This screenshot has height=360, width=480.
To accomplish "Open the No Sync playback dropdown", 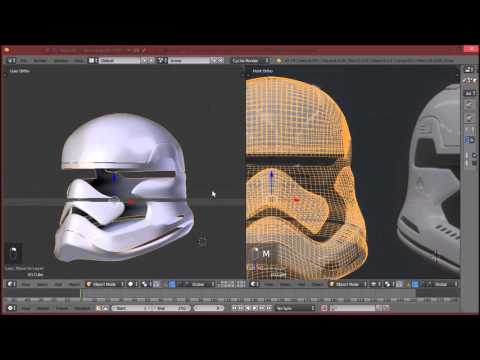I will pos(296,308).
